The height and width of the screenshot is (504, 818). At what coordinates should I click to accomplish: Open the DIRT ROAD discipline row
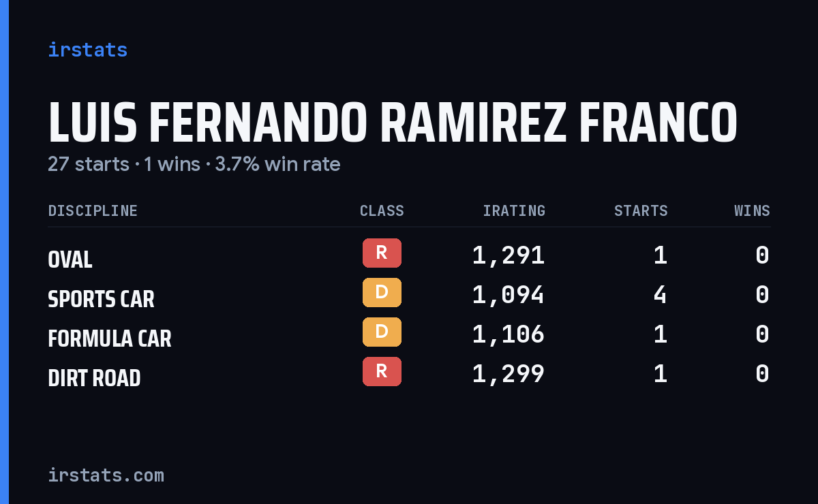click(x=409, y=374)
